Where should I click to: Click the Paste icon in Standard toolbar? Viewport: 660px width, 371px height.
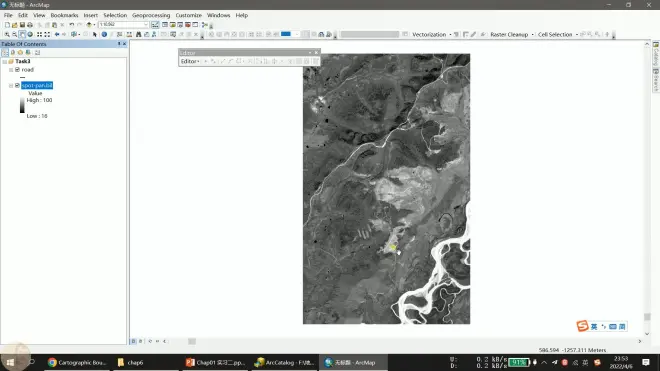tap(54, 25)
